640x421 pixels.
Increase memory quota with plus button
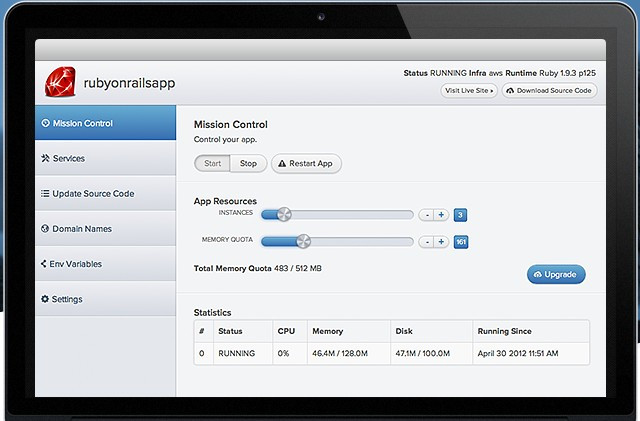coord(441,241)
